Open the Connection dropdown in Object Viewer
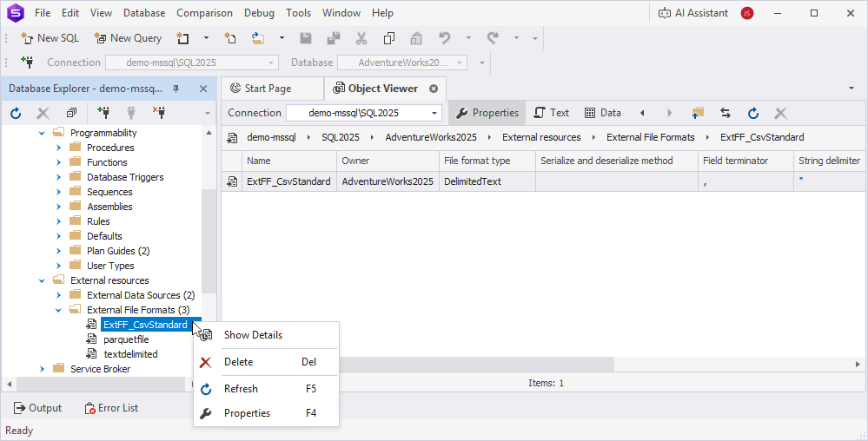 coord(434,113)
